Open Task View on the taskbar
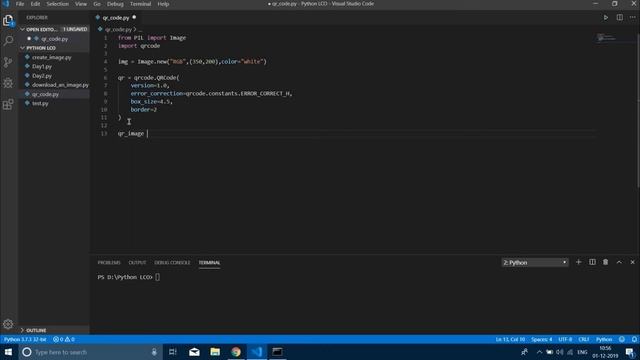The height and width of the screenshot is (360, 640). tap(173, 352)
